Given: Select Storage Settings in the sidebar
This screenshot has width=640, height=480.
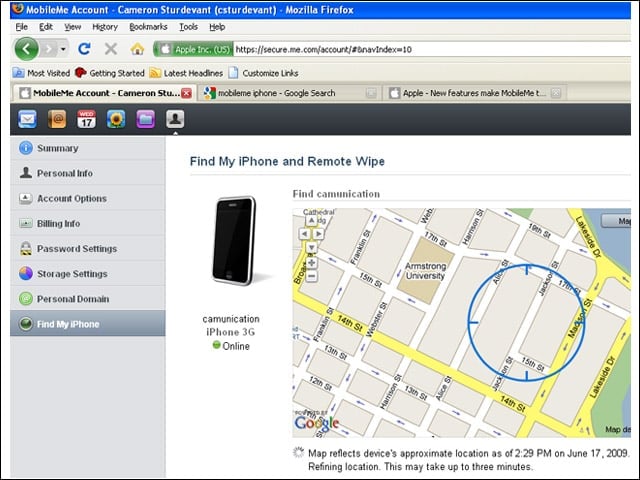Looking at the screenshot, I should coord(88,273).
